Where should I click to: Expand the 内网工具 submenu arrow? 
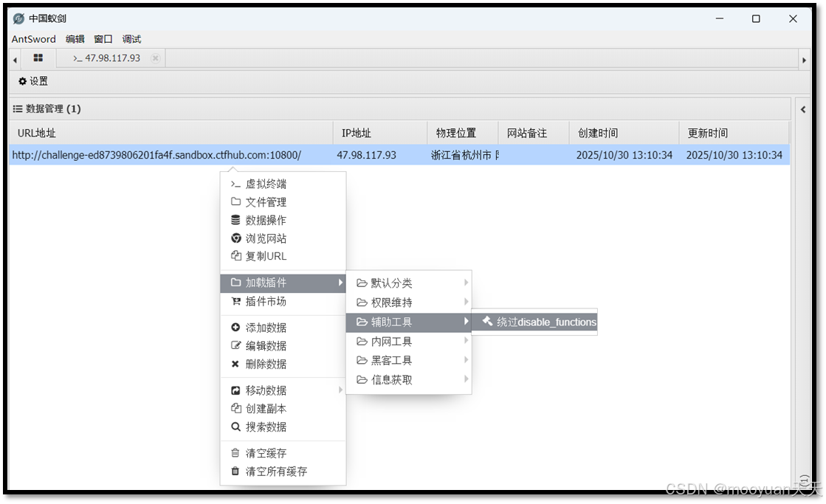(x=467, y=341)
